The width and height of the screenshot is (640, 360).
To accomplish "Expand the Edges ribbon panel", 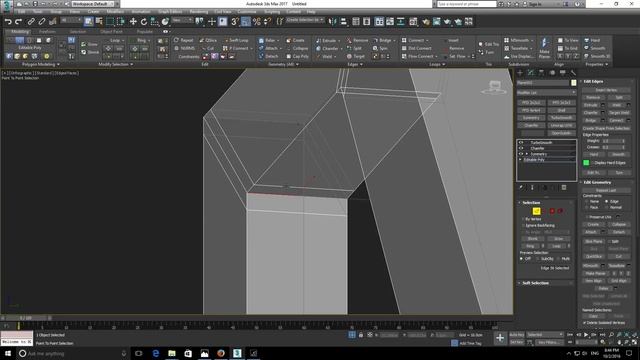I will [355, 64].
